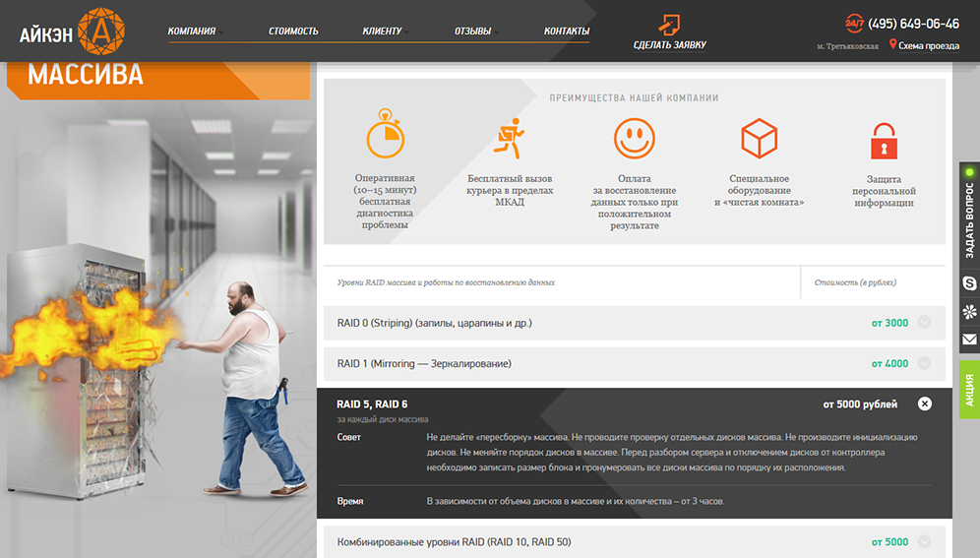Close the expanded RAID 5, RAID 6 panel
980x558 pixels.
coord(924,403)
